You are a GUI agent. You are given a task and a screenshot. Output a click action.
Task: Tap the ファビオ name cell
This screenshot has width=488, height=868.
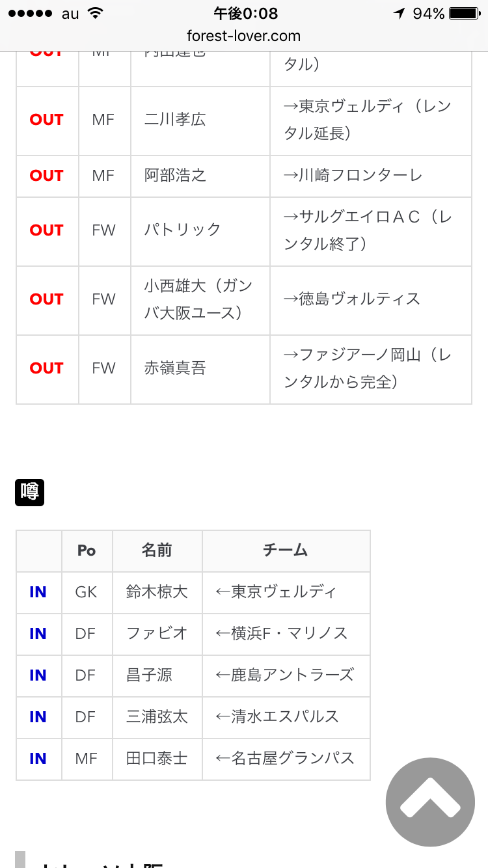[x=157, y=634]
